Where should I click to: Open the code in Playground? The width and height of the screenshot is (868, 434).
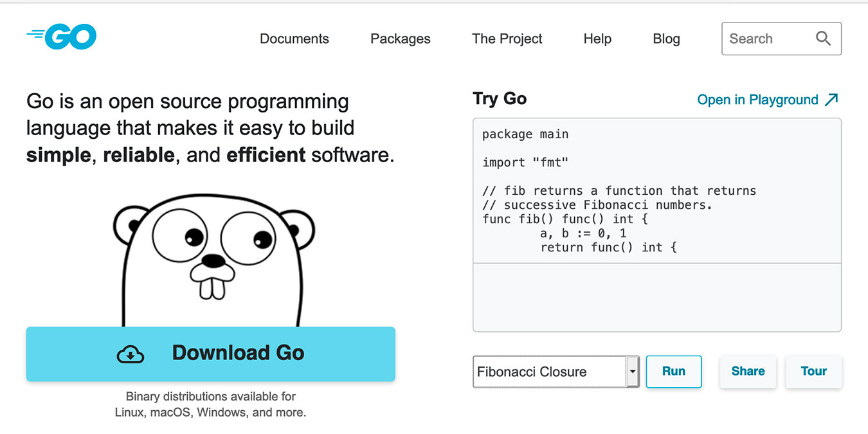pos(757,100)
